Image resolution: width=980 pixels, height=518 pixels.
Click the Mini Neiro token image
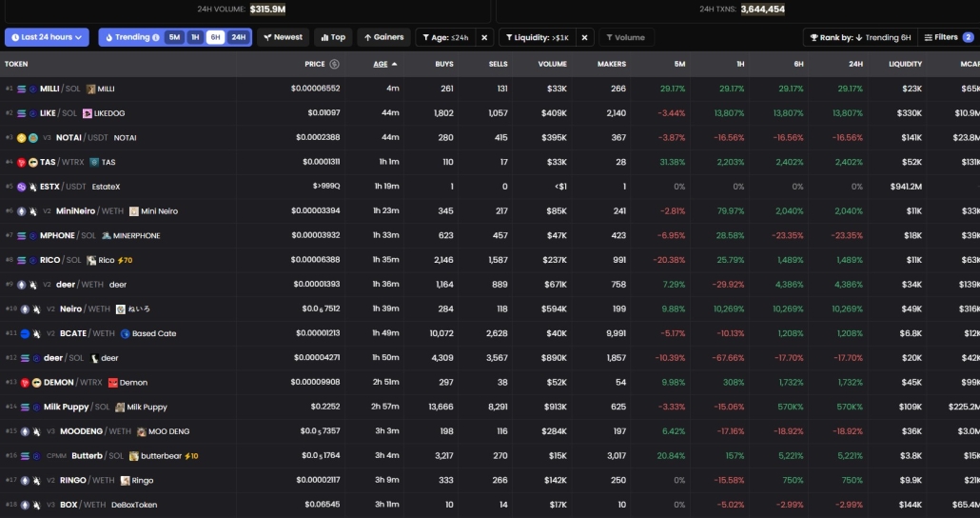pos(134,211)
